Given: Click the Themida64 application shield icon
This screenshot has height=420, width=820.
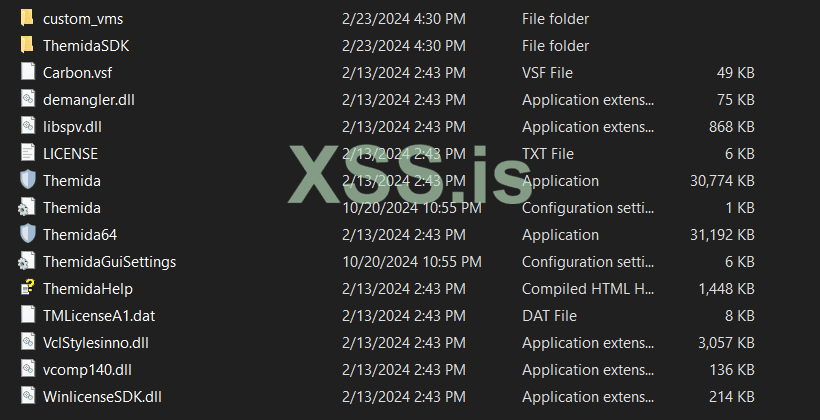Looking at the screenshot, I should [27, 235].
